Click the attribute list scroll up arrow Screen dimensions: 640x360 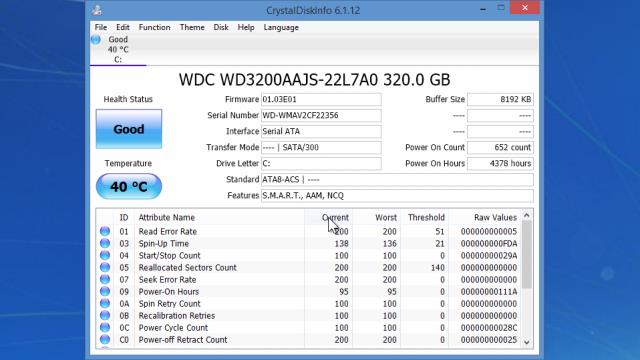pyautogui.click(x=527, y=216)
